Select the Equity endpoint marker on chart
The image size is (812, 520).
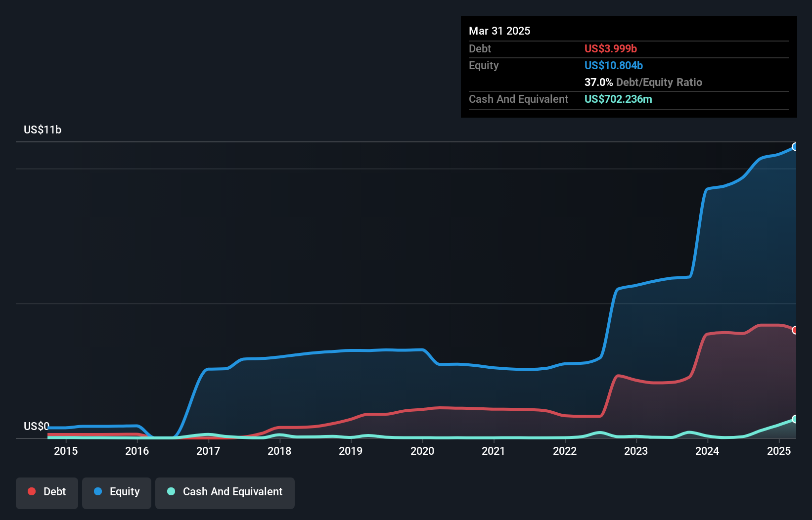(x=796, y=147)
